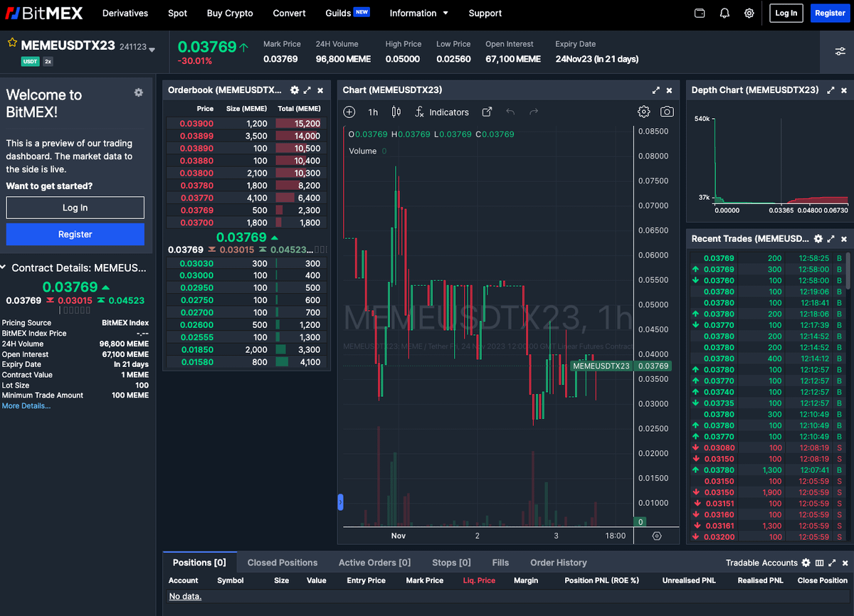Click the BitMEX logo
Screen dimensions: 854x616
(x=44, y=13)
